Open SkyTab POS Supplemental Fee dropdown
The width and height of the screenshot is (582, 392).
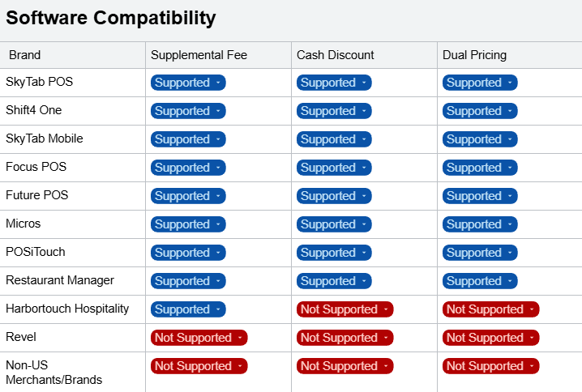click(x=188, y=83)
